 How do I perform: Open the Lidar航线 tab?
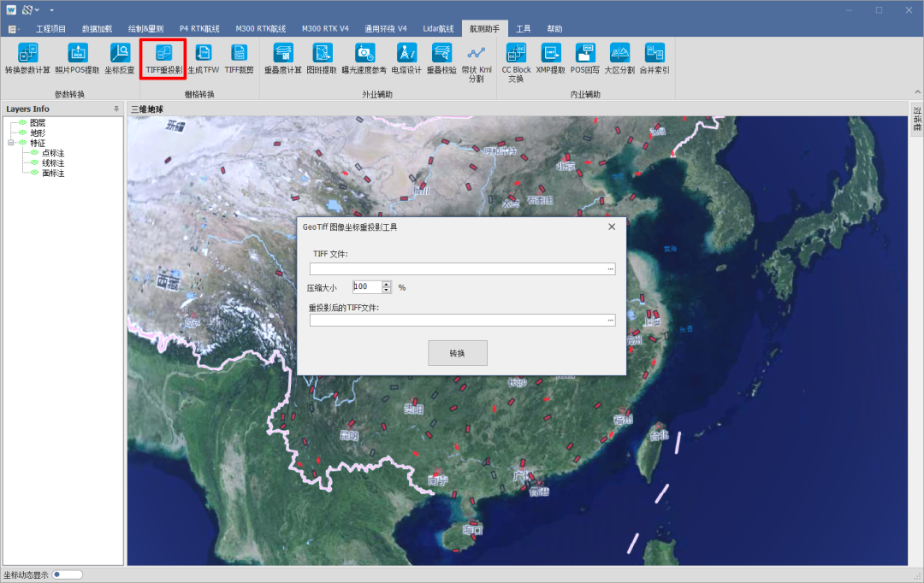coord(438,29)
